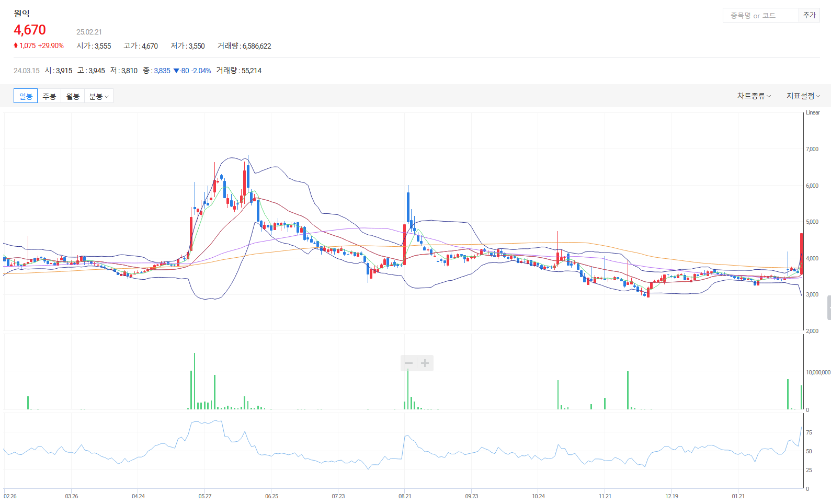Viewport: 831px width, 504px height.
Task: Click the 저가 3,550 low value
Action: (x=188, y=46)
